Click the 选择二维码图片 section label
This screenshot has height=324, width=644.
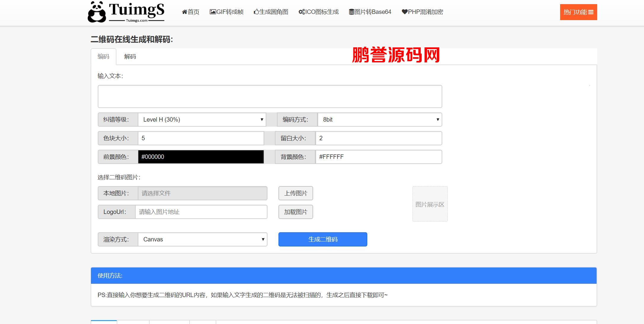(x=119, y=177)
